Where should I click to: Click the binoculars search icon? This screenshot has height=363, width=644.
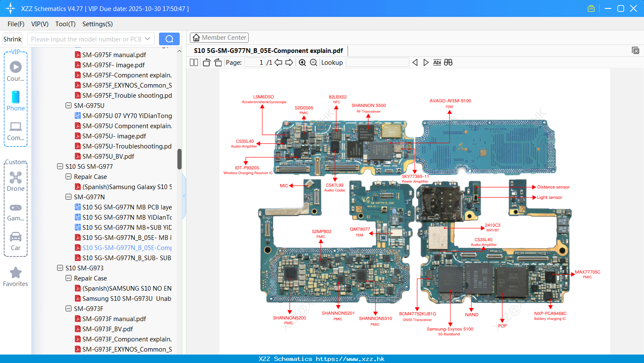tap(448, 63)
